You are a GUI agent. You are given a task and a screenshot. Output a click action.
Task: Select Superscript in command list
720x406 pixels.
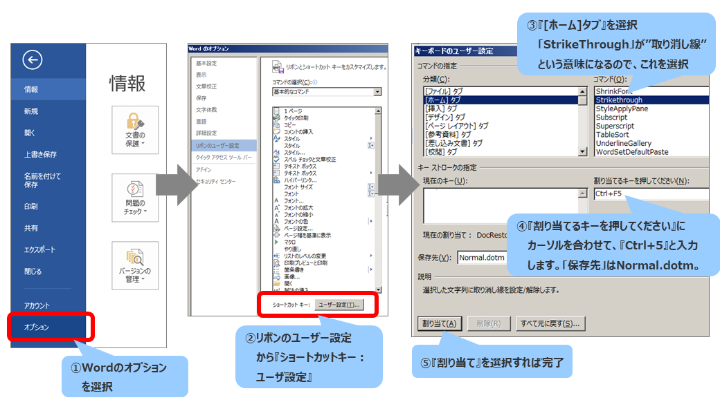(x=652, y=126)
